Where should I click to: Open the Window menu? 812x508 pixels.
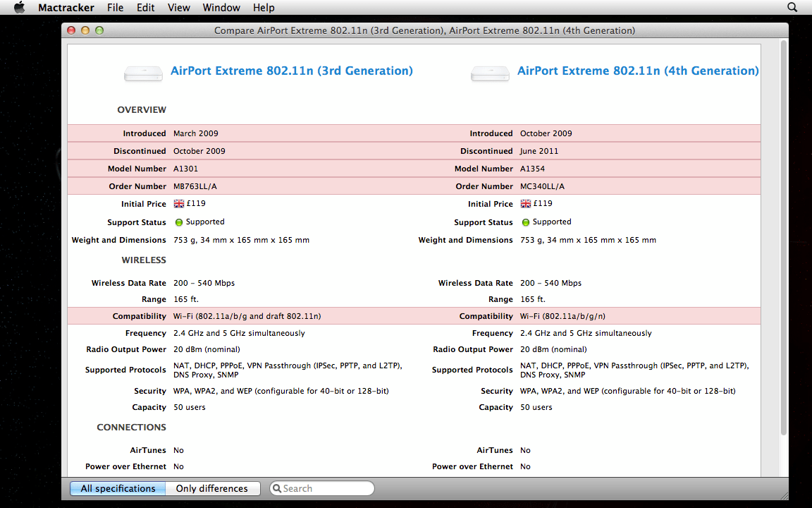pos(221,7)
